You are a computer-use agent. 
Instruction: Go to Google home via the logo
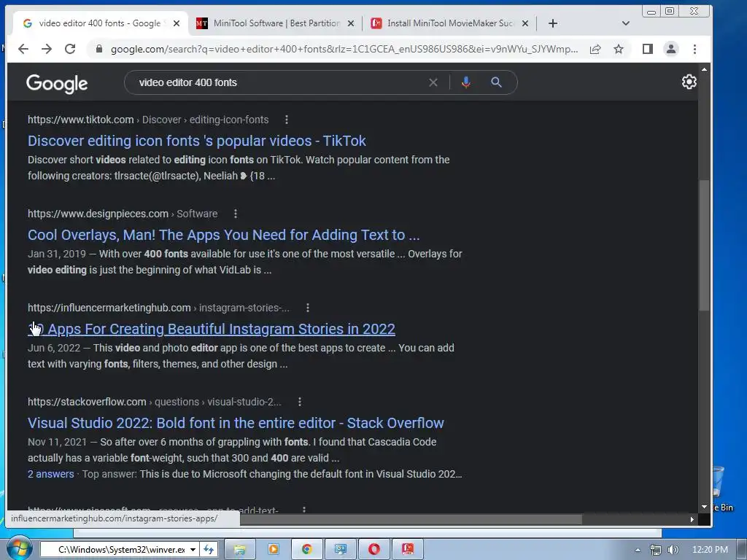click(57, 84)
